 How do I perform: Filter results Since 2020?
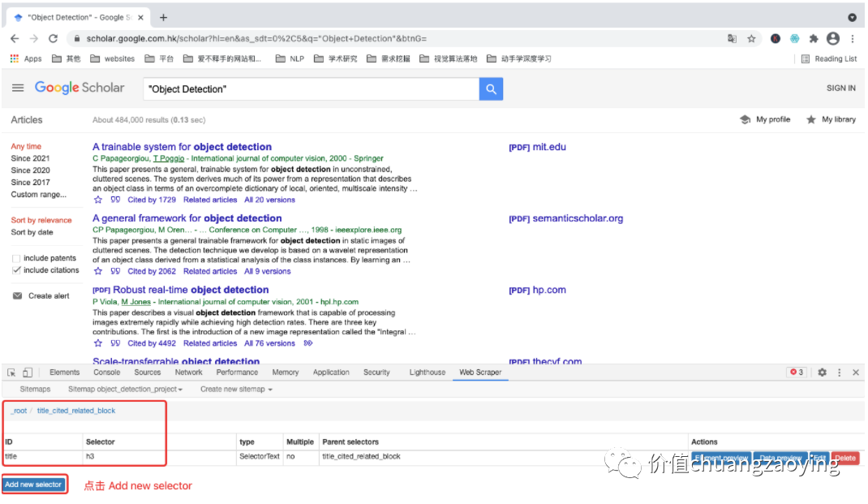[x=30, y=170]
